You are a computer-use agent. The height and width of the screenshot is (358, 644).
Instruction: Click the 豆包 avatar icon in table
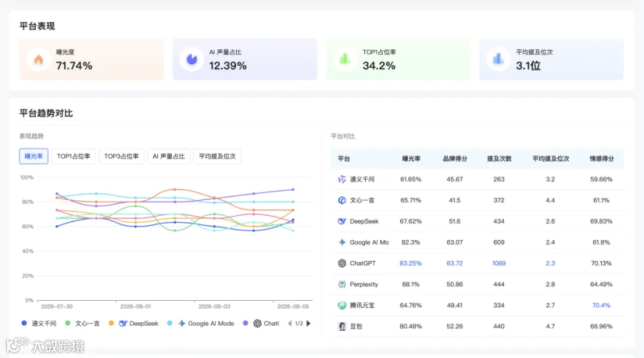342,327
